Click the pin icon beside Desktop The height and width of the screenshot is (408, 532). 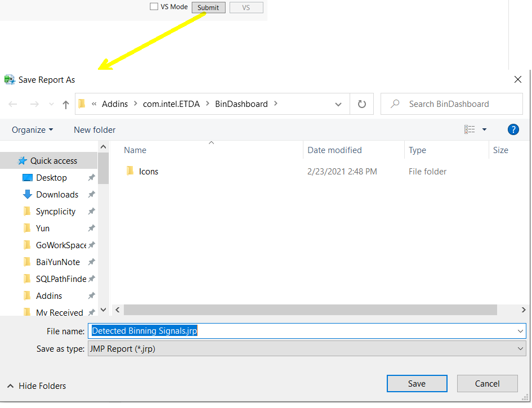[x=91, y=177]
